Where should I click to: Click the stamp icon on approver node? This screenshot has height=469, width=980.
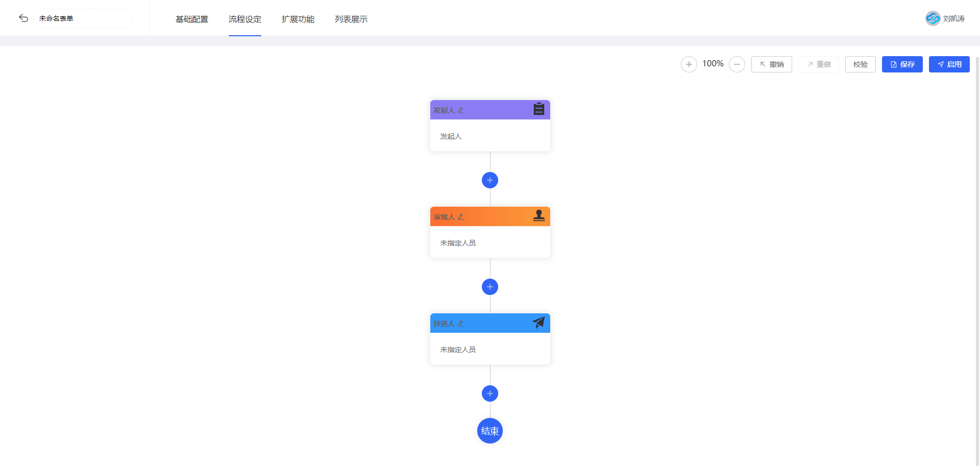coord(538,216)
